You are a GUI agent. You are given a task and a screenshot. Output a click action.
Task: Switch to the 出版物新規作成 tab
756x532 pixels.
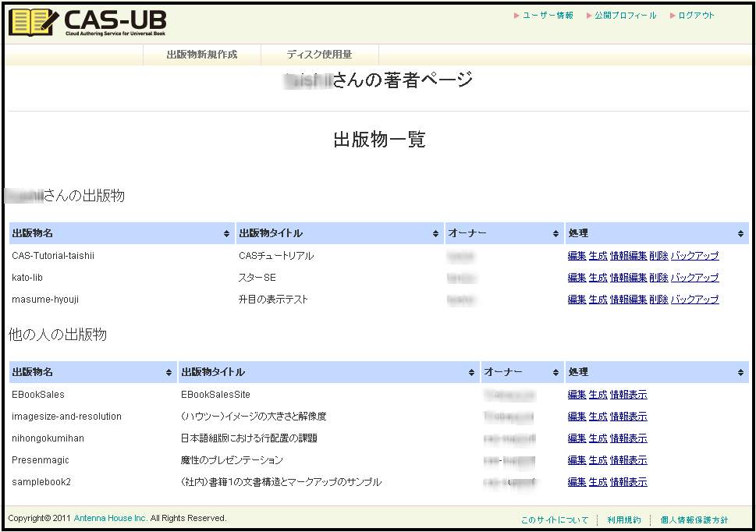click(x=201, y=55)
